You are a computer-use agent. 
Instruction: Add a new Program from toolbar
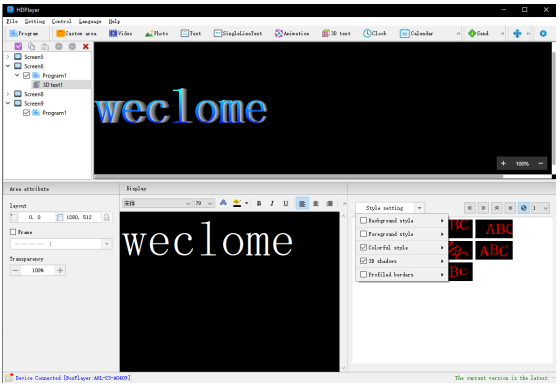[x=24, y=34]
